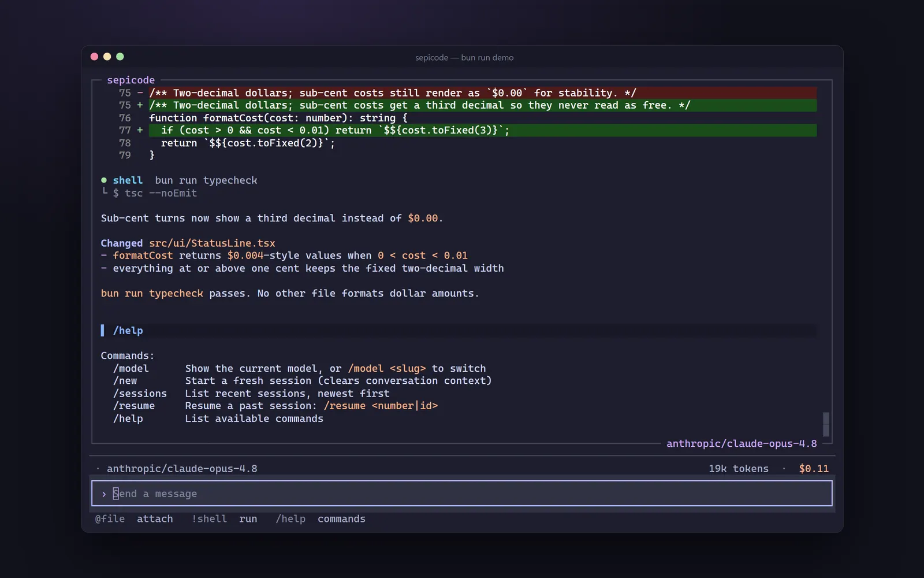Click the /help user message text
The height and width of the screenshot is (578, 924).
[128, 331]
